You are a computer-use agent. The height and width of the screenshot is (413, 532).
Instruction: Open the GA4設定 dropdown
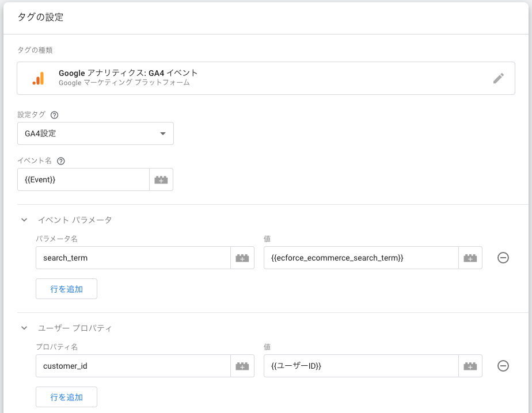[x=96, y=133]
